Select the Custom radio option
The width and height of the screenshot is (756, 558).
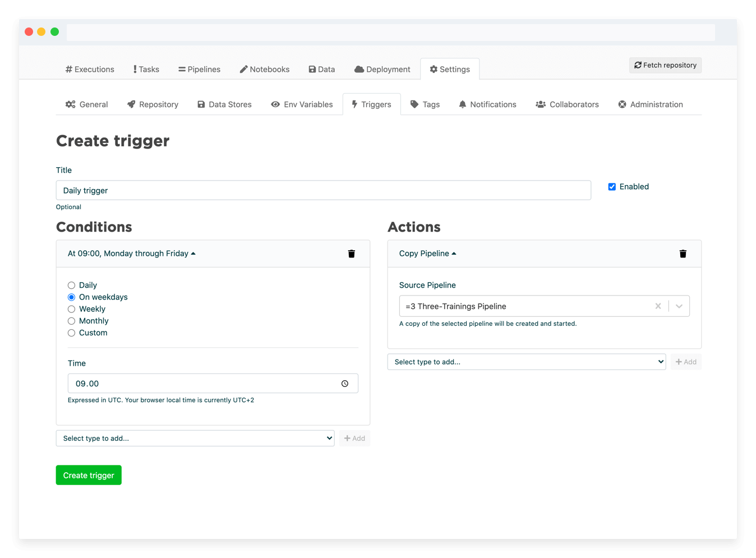[x=71, y=333]
